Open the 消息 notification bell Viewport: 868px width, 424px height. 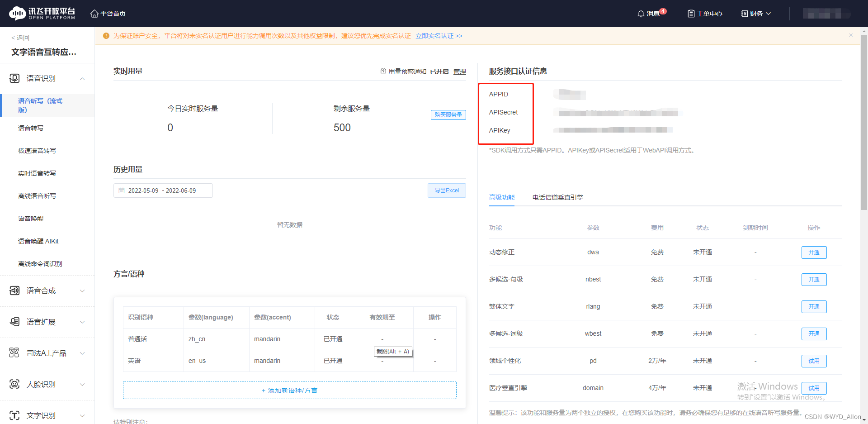tap(641, 14)
